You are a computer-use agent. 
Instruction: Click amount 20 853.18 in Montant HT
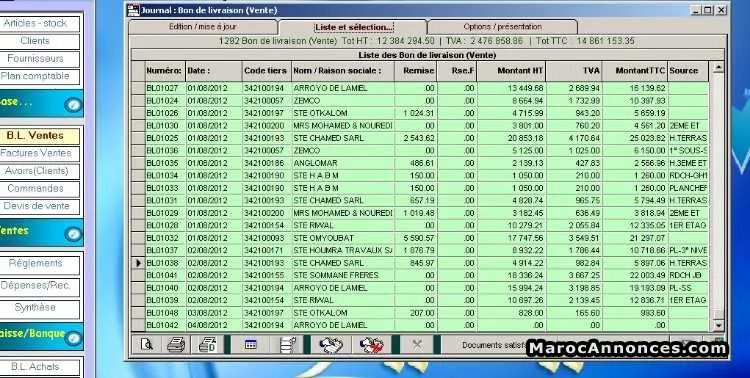tap(511, 138)
